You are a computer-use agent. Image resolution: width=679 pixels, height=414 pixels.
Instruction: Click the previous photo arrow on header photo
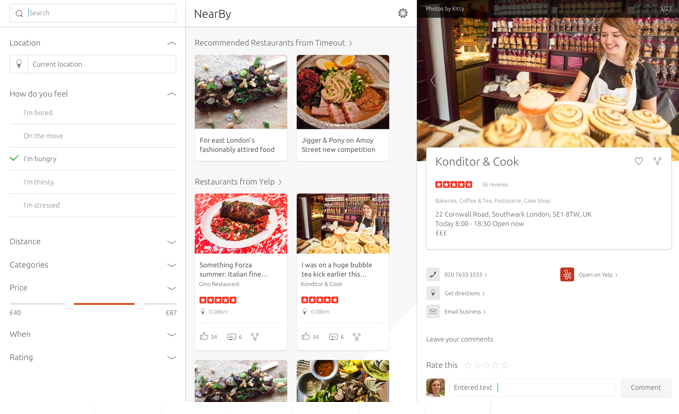[433, 80]
